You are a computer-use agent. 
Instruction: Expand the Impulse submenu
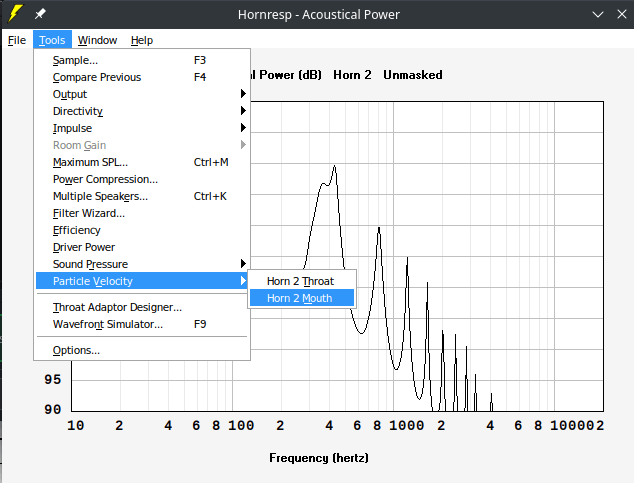click(x=142, y=128)
